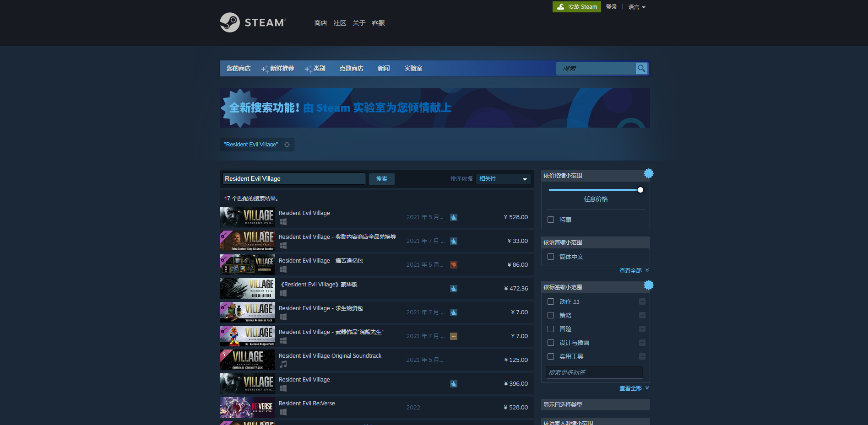This screenshot has width=868, height=425.
Task: Collapse the 依语言缩小范围 panel header
Action: [595, 242]
